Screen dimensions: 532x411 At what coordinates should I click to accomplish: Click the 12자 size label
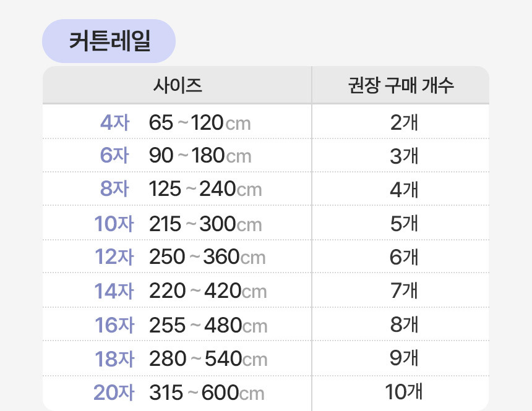point(114,256)
